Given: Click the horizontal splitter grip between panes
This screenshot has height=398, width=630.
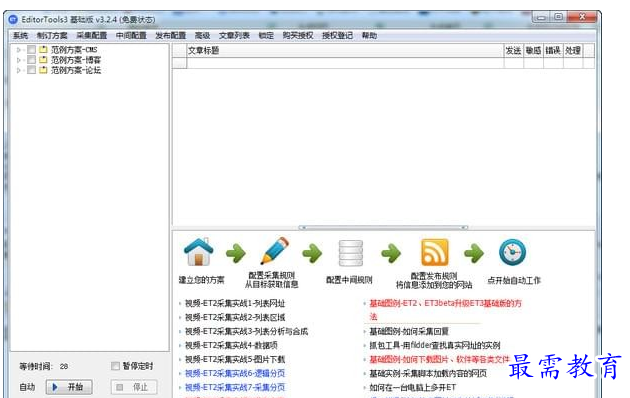Looking at the screenshot, I should tap(383, 228).
